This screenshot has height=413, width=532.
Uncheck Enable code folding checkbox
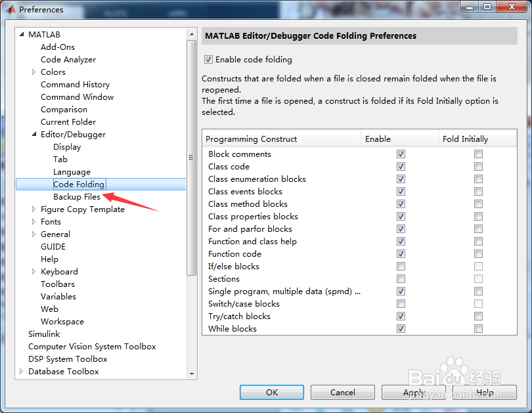(x=208, y=60)
